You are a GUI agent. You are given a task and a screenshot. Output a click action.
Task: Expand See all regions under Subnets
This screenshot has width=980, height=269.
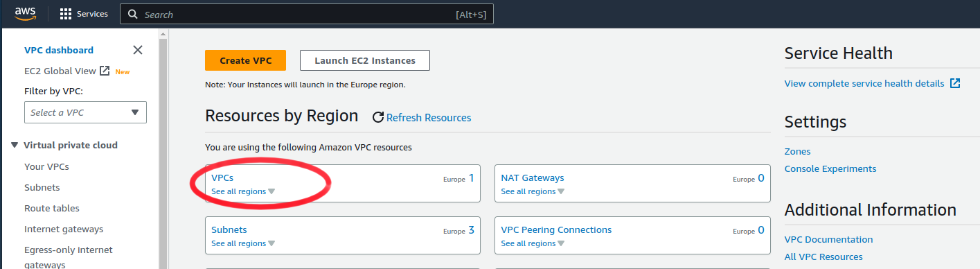(x=243, y=243)
